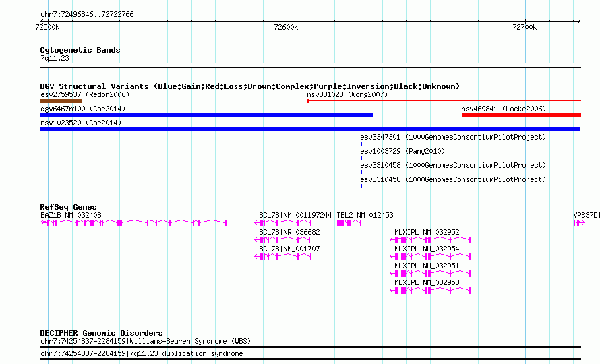Click the blue tick under esv1003729

coord(361,158)
